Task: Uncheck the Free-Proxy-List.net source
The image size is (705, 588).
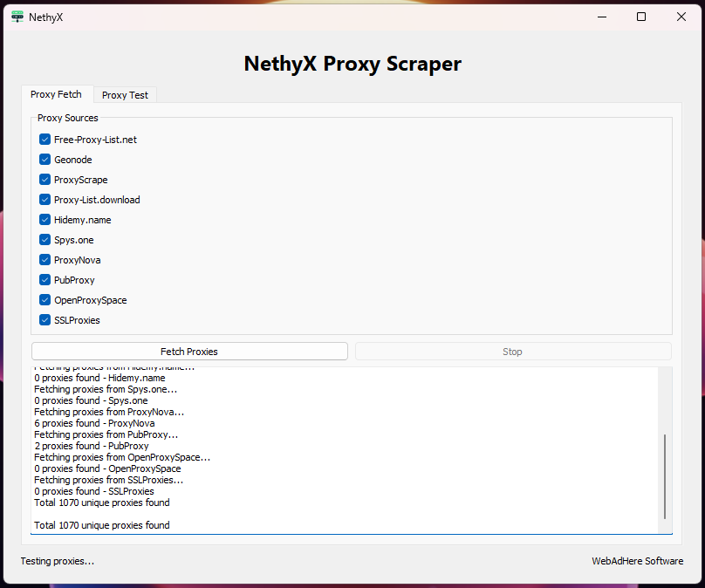Action: tap(44, 140)
